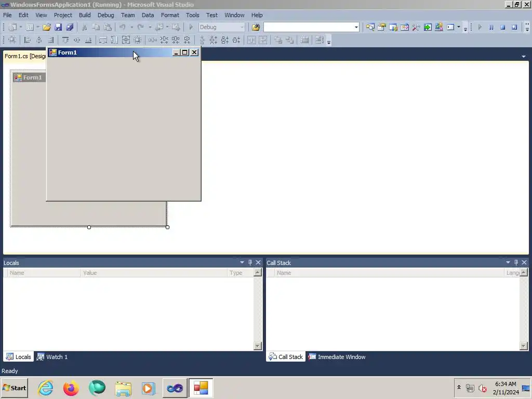532x399 pixels.
Task: Click the Locals panel scroll down arrow
Action: pos(258,346)
